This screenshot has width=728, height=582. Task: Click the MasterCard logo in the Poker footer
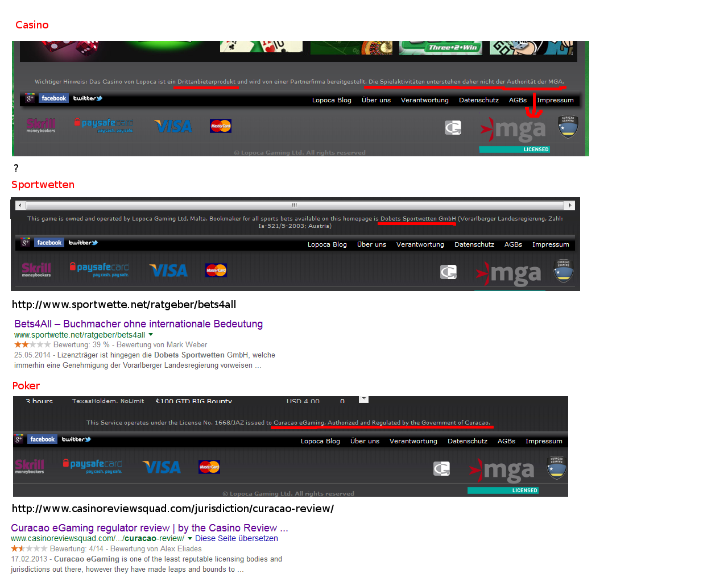pyautogui.click(x=209, y=467)
